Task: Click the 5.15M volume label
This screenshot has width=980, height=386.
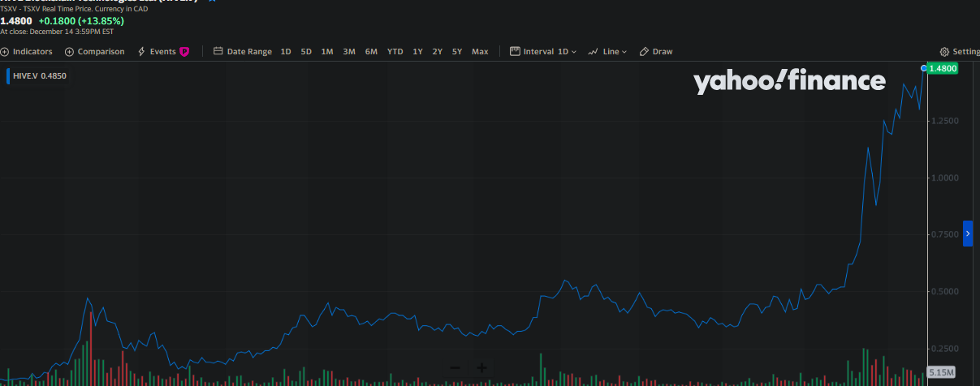Action: [x=941, y=372]
